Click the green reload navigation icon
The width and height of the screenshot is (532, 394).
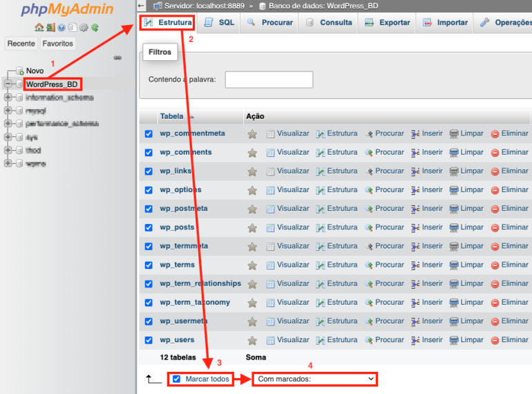95,28
